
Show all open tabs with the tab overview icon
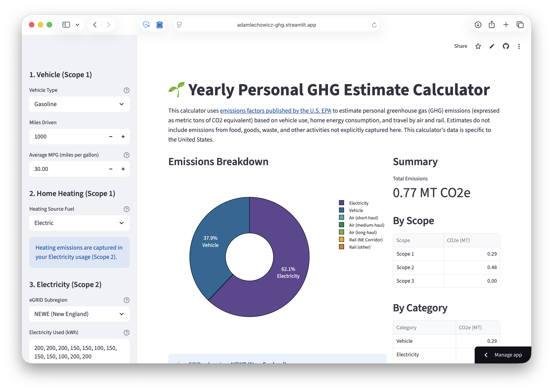point(520,25)
